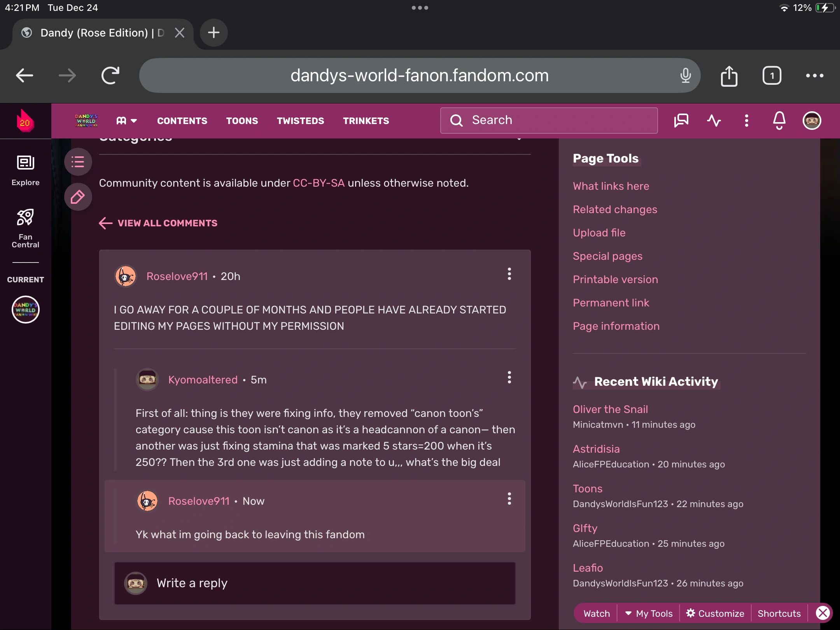Expand the wiki book navigation dropdown
840x630 pixels.
coord(126,121)
